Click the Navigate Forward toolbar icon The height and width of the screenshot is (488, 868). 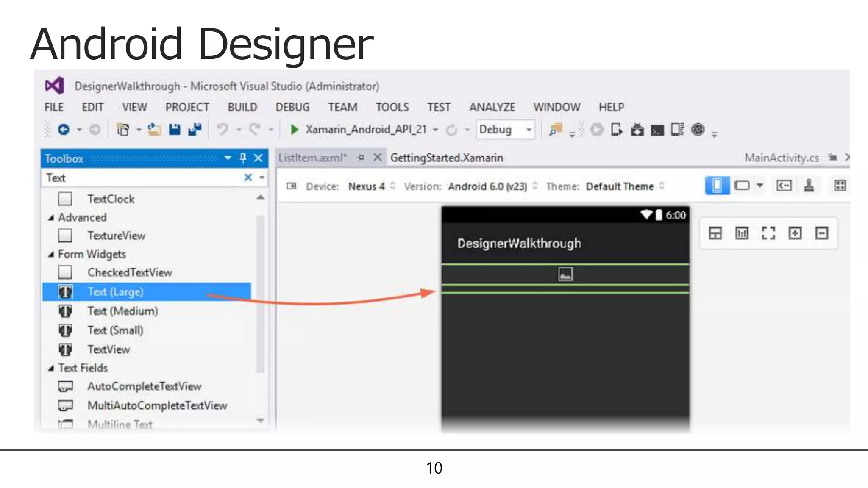point(95,130)
